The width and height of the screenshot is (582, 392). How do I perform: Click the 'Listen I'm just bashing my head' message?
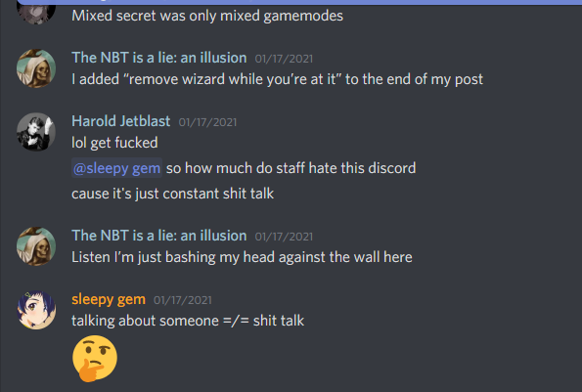click(x=242, y=257)
